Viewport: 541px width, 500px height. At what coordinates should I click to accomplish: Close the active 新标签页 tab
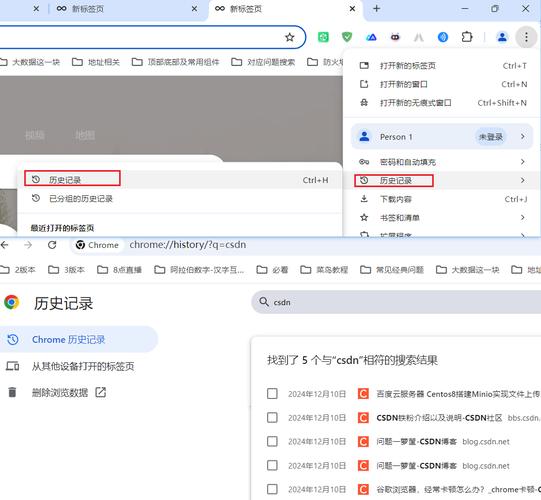coord(352,9)
